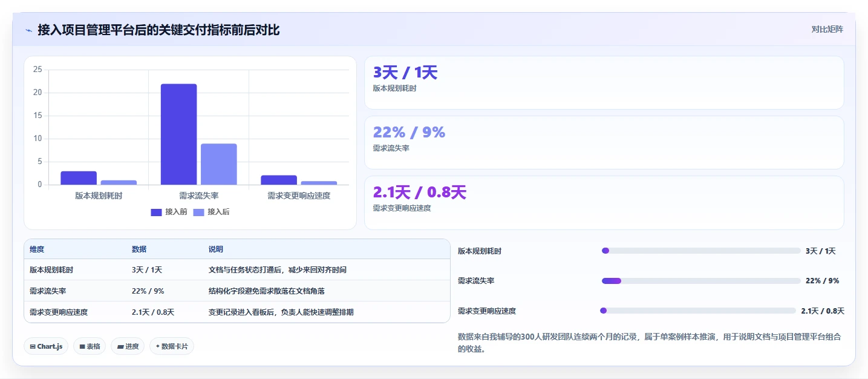Viewport: 868px width, 379px height.
Task: Select the 2.1天 / 0.8天 data card
Action: click(604, 203)
